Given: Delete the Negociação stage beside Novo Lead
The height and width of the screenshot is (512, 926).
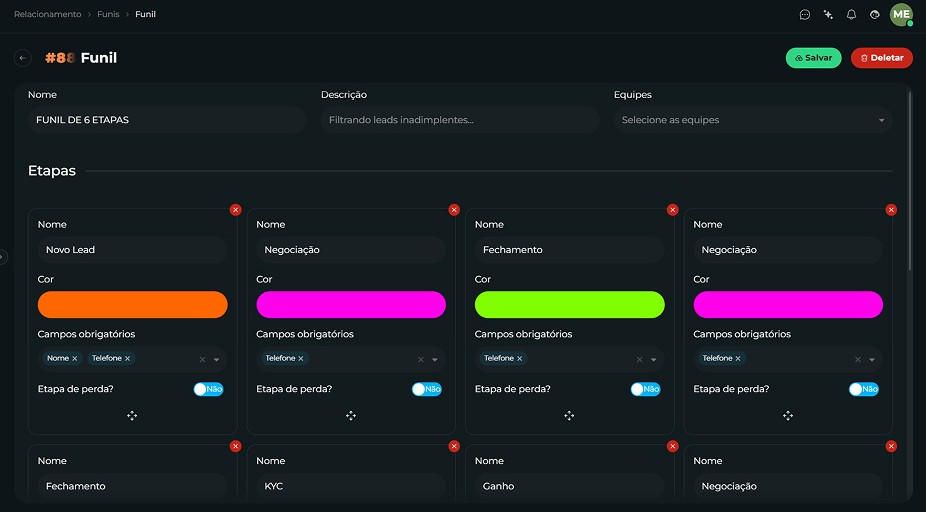Looking at the screenshot, I should pos(454,210).
